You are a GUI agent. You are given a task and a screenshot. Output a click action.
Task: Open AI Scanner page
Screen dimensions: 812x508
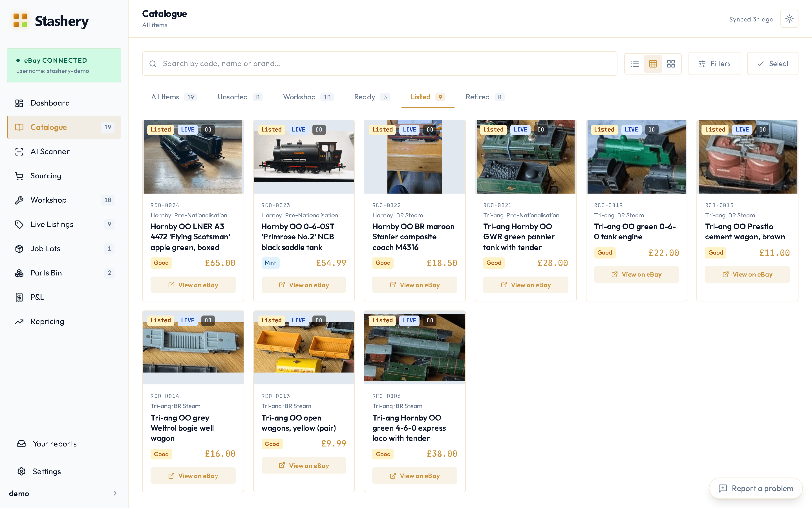click(x=64, y=152)
